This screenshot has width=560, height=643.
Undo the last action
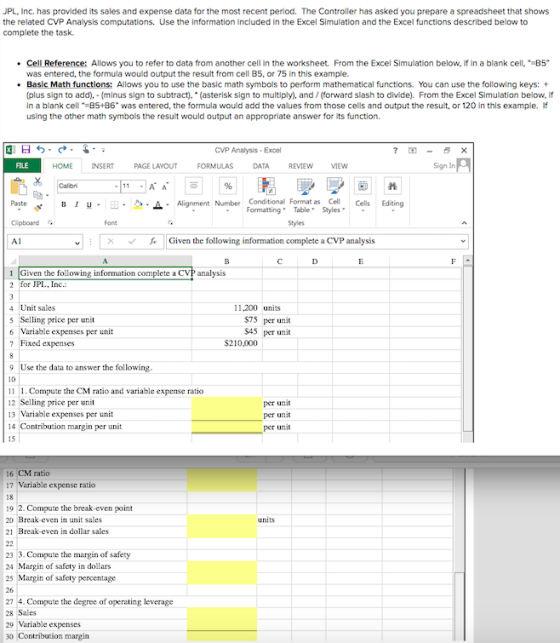41,150
